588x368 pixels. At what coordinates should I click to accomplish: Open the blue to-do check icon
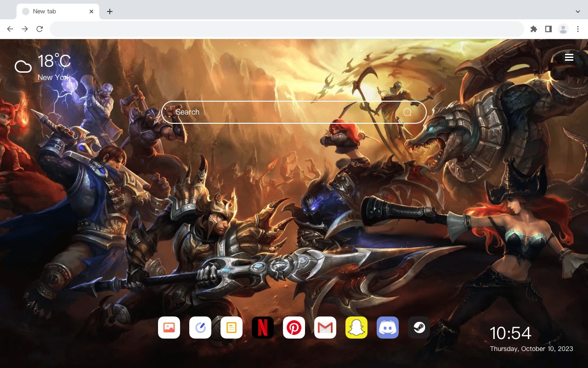coord(200,328)
